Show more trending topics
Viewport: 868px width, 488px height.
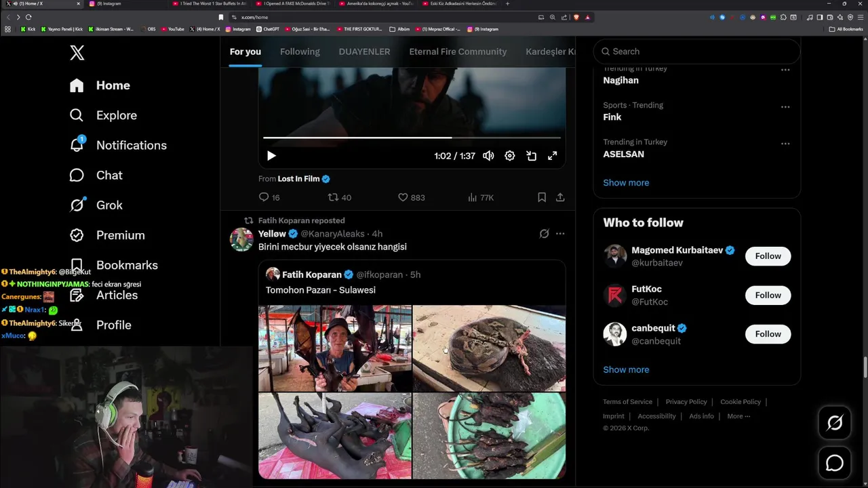pyautogui.click(x=626, y=183)
